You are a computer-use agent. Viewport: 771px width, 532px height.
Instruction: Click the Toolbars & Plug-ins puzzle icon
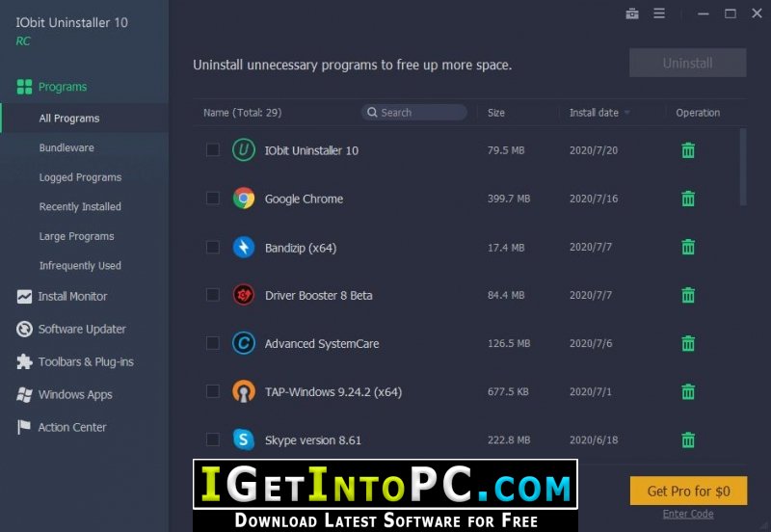coord(24,361)
